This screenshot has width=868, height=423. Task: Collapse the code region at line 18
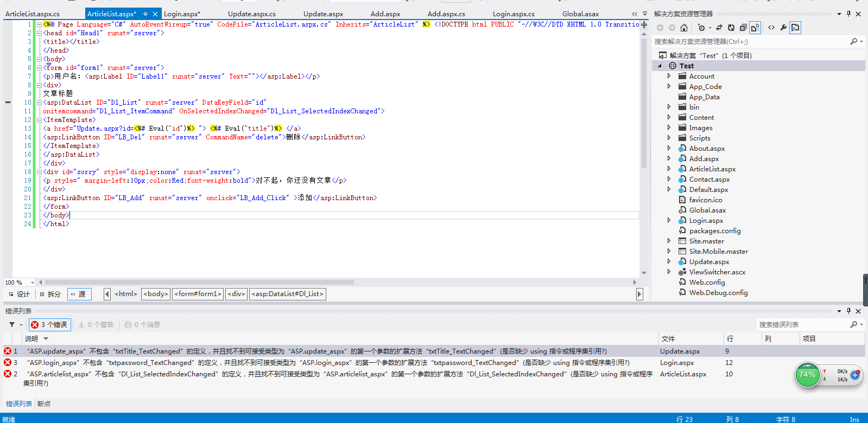(39, 172)
